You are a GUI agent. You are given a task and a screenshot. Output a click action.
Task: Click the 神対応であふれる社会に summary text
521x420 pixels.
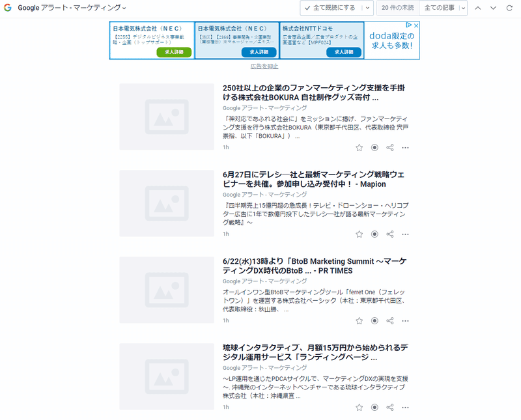pyautogui.click(x=315, y=127)
